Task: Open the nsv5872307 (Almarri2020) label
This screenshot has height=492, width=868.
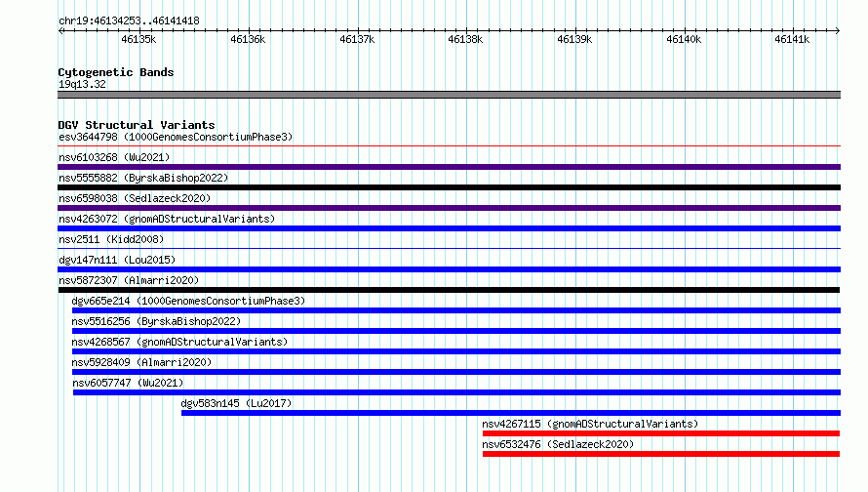Action: click(x=129, y=280)
